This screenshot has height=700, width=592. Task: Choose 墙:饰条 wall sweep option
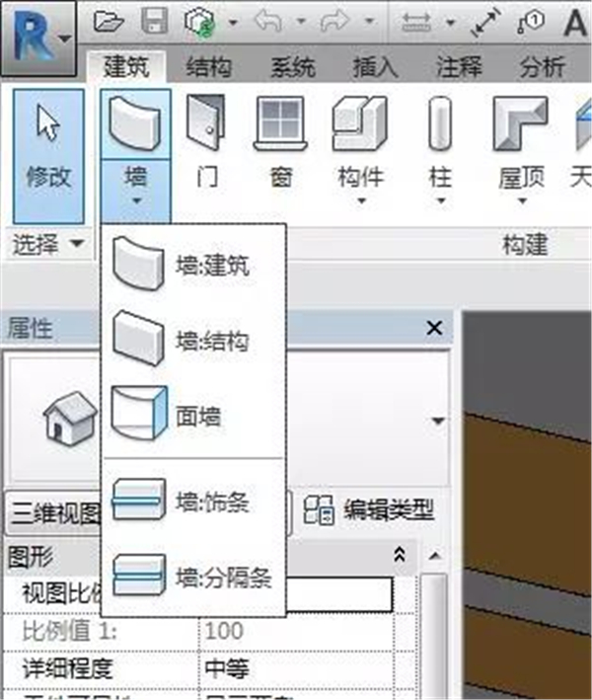coord(193,502)
